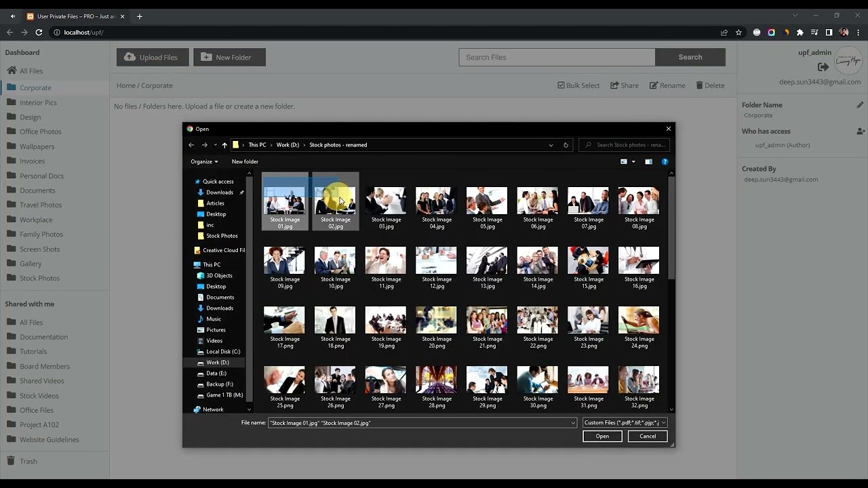The height and width of the screenshot is (488, 868).
Task: Select 3D Objects in tree
Action: [219, 276]
